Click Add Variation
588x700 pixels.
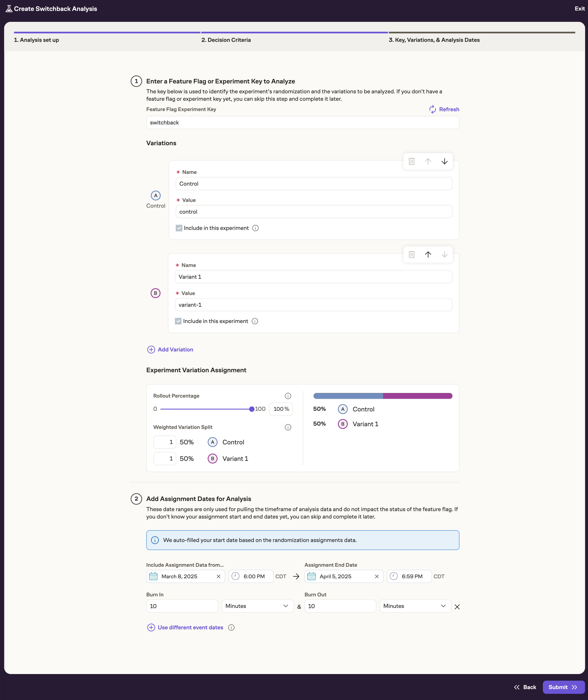pyautogui.click(x=170, y=349)
